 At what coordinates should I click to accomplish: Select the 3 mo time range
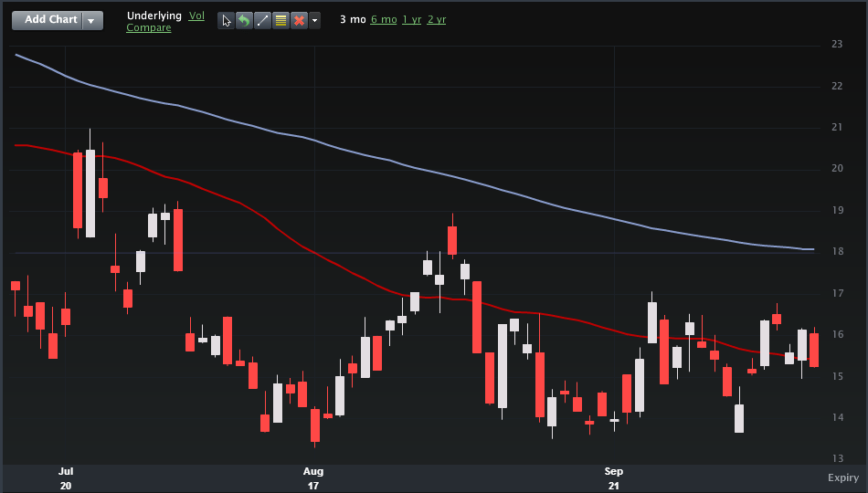click(x=352, y=19)
